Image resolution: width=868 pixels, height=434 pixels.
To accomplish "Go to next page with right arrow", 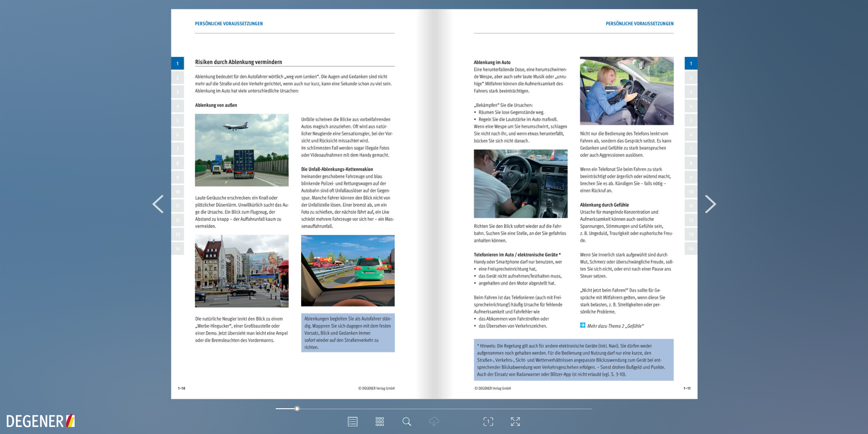I will [710, 204].
